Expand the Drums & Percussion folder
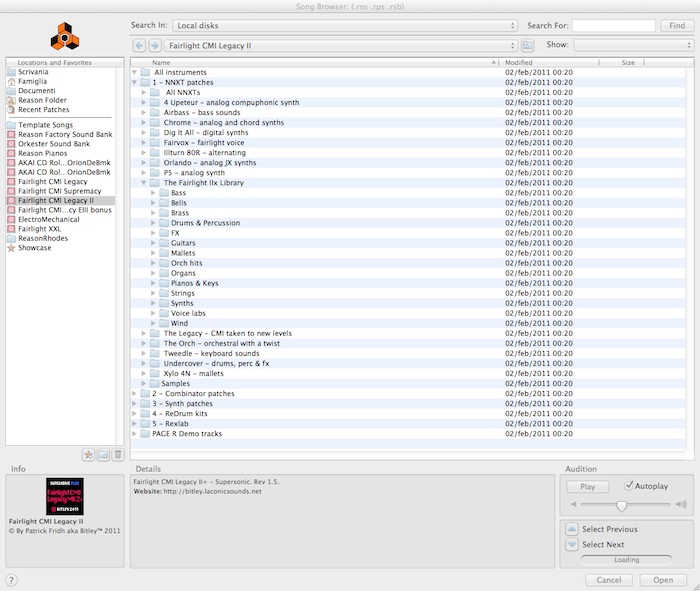The image size is (700, 591). point(154,223)
